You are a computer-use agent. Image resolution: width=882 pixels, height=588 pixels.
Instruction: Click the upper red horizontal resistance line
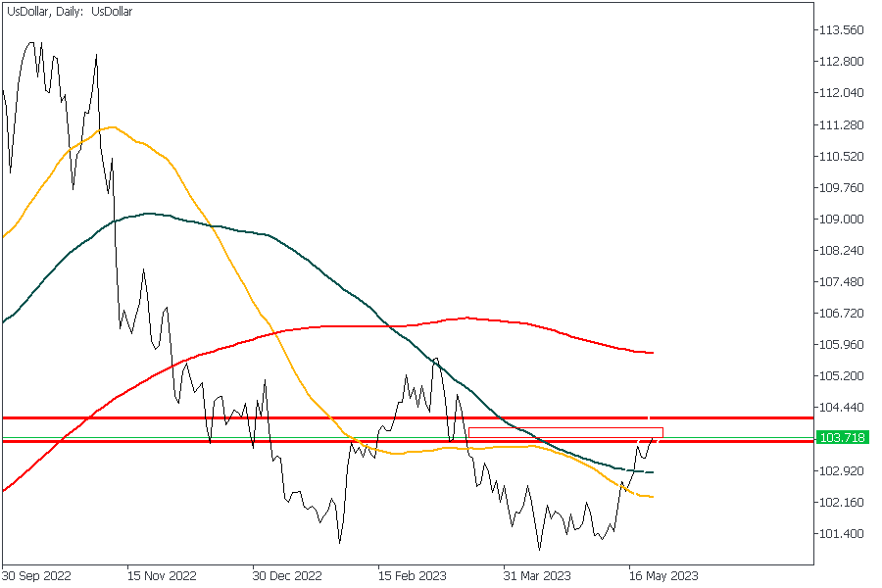coord(294,418)
